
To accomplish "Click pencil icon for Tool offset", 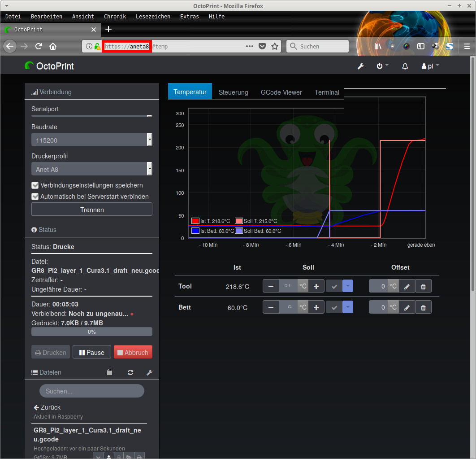I will pos(407,286).
